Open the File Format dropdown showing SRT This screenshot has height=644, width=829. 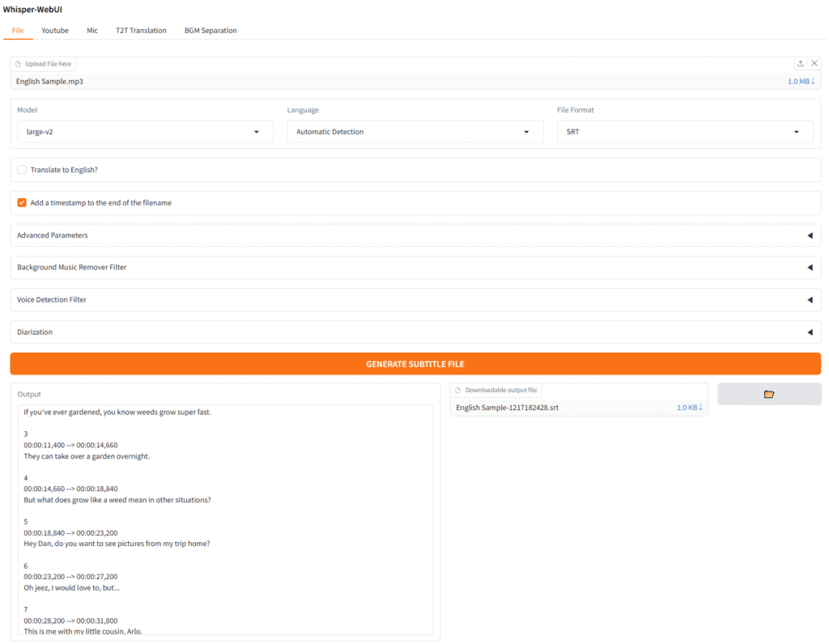click(x=685, y=132)
